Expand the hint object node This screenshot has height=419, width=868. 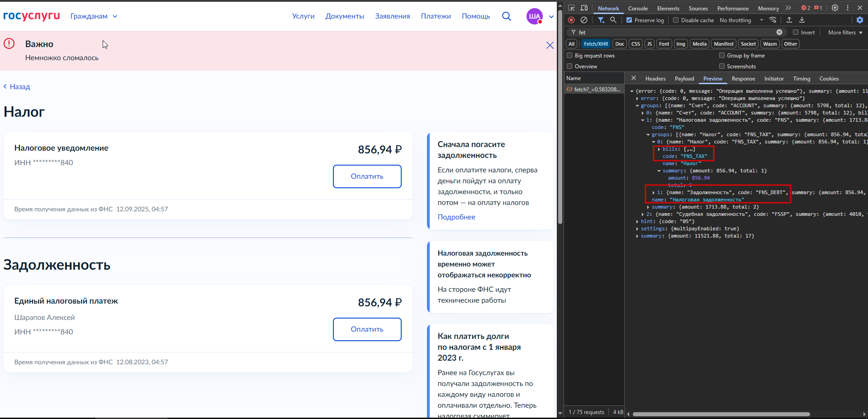coord(637,221)
